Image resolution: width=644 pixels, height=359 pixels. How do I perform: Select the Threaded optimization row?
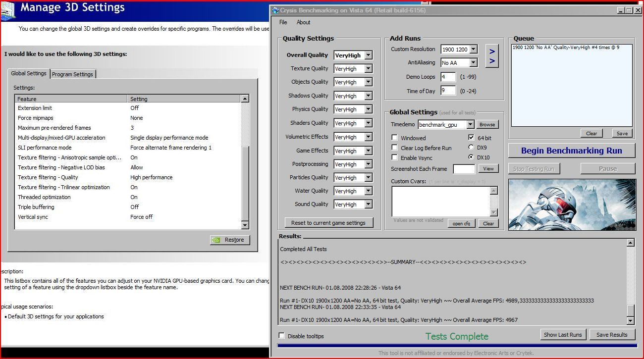coord(128,197)
